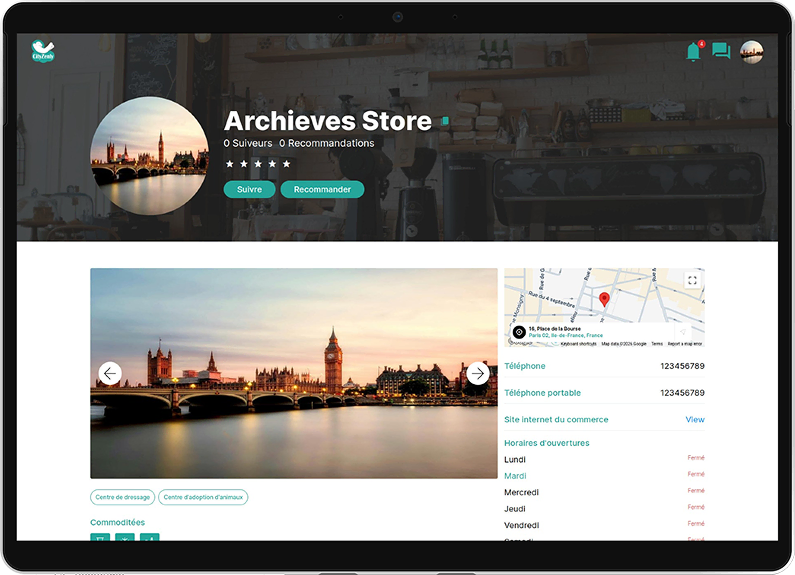This screenshot has height=575, width=795.
Task: Click the middle (third) rating star
Action: coord(258,164)
